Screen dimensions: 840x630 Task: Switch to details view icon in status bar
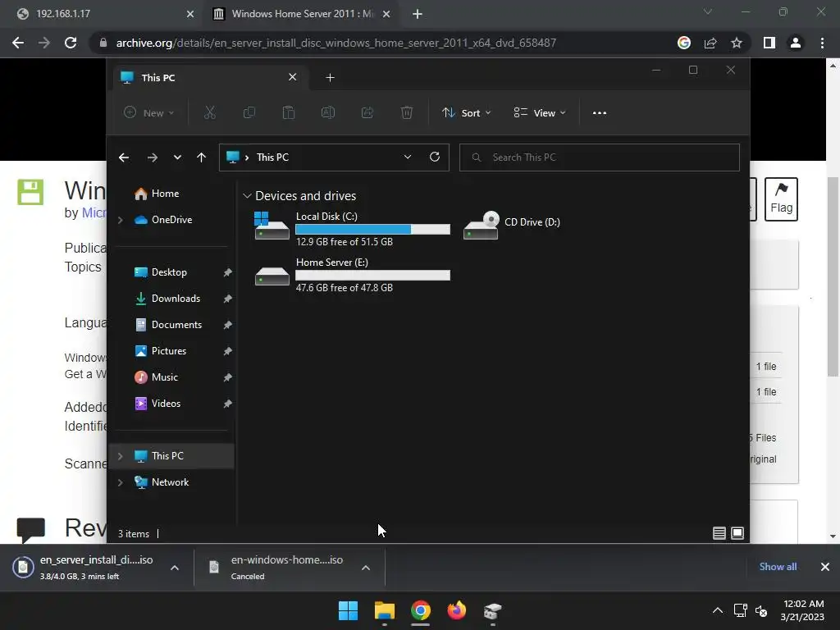719,533
